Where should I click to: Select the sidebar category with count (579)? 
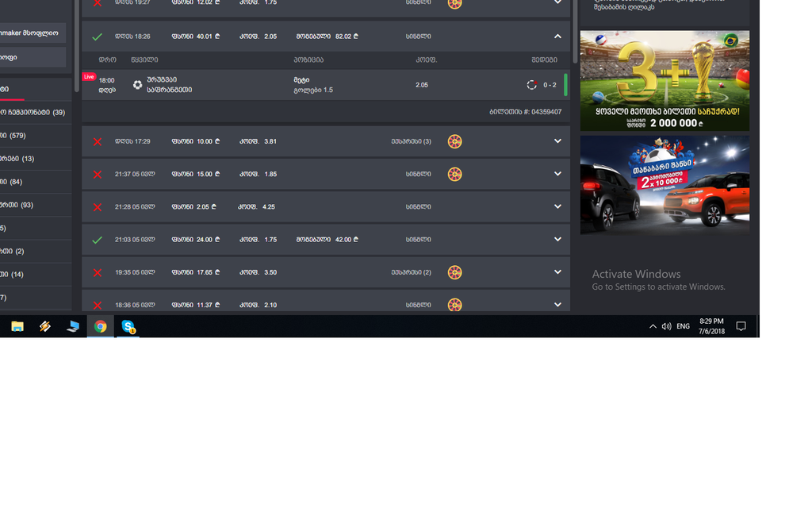pyautogui.click(x=35, y=135)
